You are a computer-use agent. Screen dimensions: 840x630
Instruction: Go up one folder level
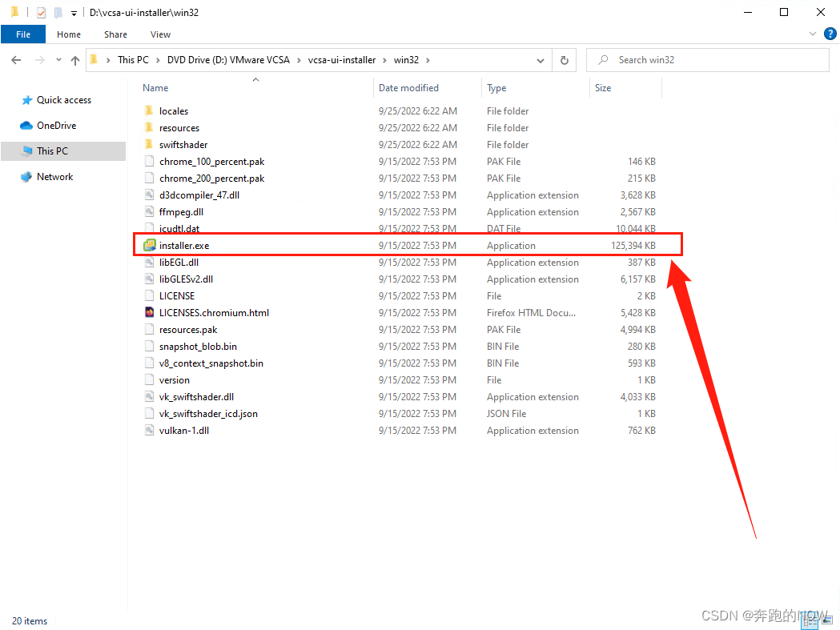tap(75, 61)
